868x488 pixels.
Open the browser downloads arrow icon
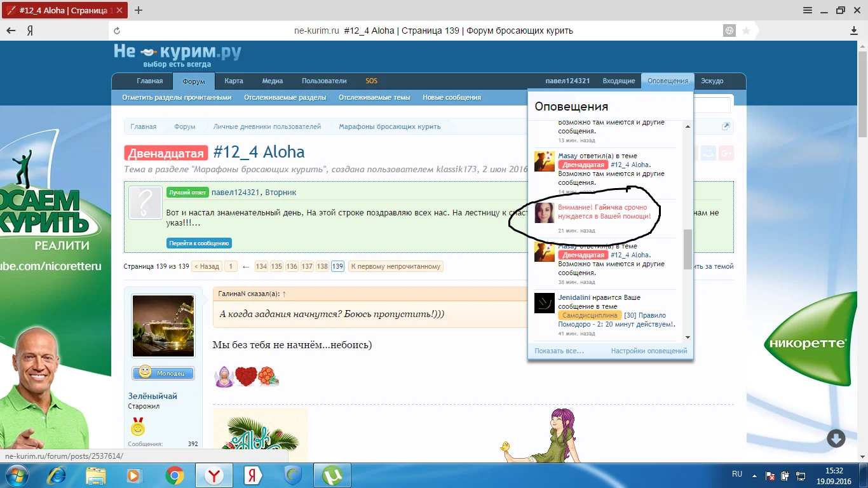tap(855, 30)
